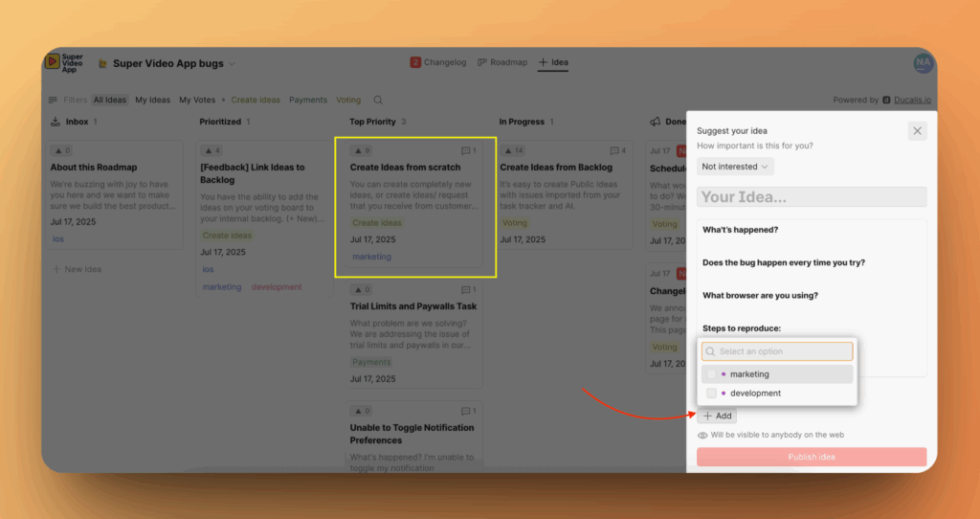Click the Select an option search box
980x519 pixels.
tap(777, 351)
